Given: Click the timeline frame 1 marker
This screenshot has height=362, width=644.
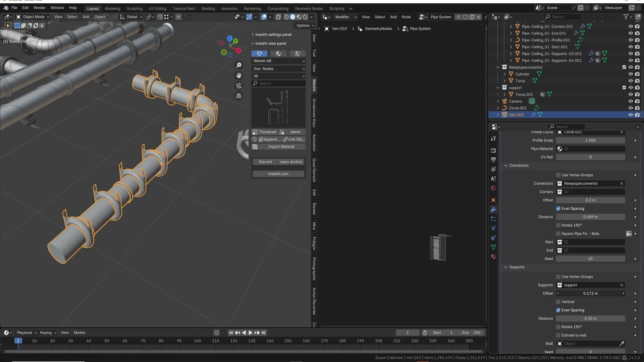Looking at the screenshot, I should tap(18, 341).
